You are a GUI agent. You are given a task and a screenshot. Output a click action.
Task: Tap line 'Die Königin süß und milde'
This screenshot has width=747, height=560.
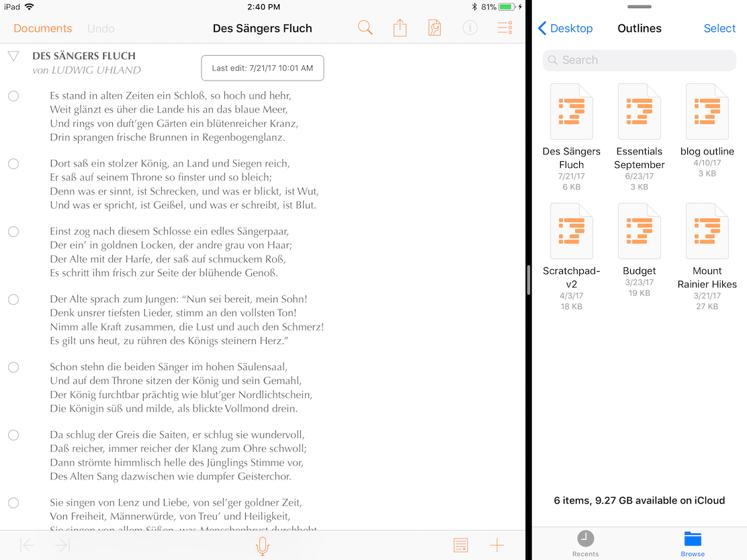click(174, 408)
